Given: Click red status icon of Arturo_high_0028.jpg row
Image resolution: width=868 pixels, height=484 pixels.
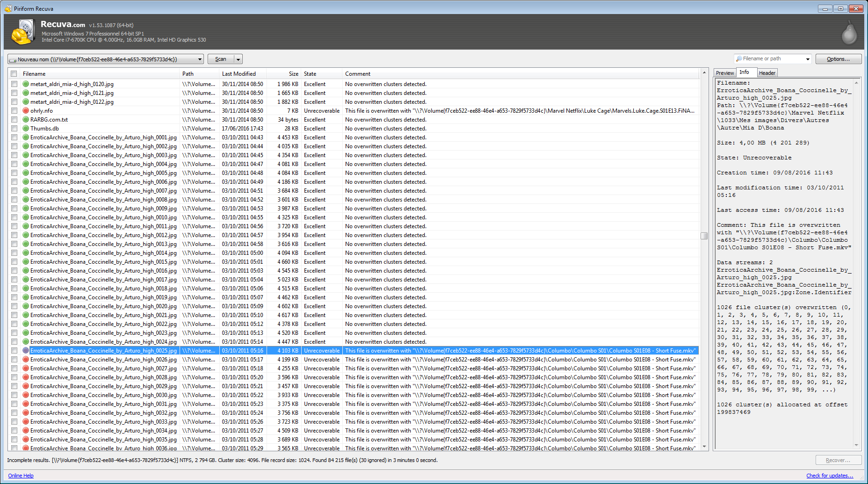Looking at the screenshot, I should [26, 377].
